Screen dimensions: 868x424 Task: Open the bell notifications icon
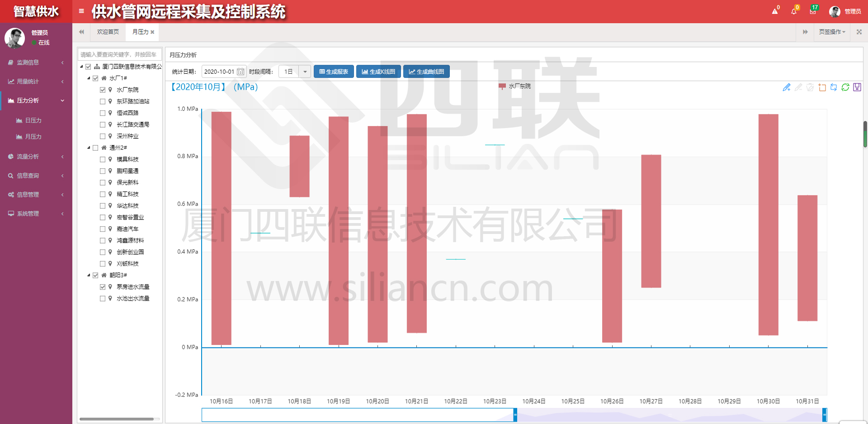[794, 11]
